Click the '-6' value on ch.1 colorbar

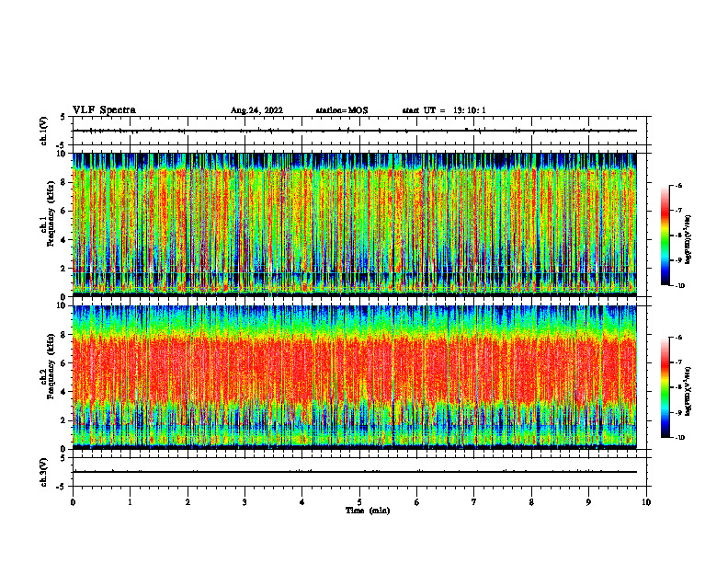678,186
